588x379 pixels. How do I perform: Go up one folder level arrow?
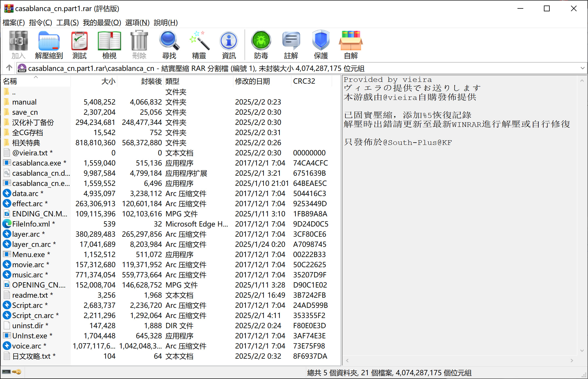[9, 68]
